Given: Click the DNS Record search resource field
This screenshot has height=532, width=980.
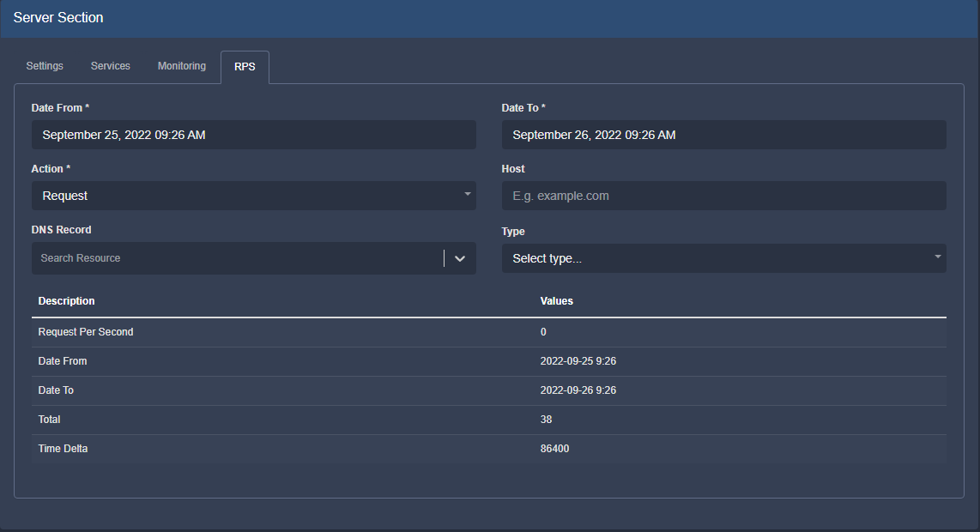Looking at the screenshot, I should click(236, 258).
